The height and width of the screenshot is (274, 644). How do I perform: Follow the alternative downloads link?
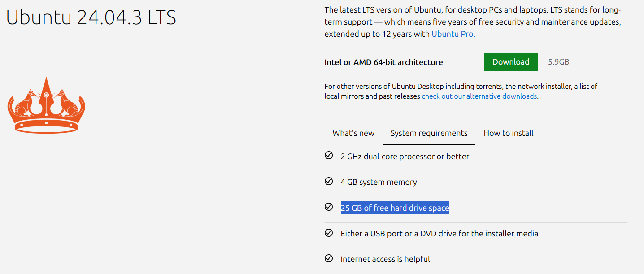point(479,96)
